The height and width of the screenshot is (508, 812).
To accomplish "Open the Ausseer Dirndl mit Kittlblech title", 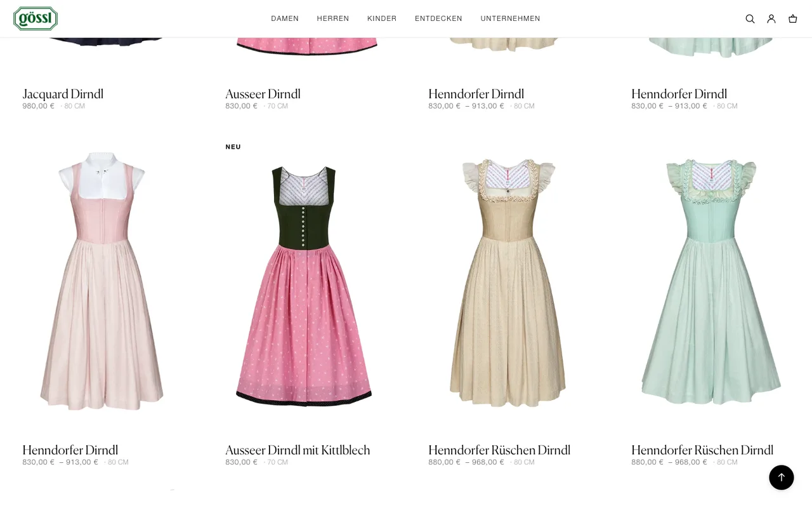I will point(298,450).
